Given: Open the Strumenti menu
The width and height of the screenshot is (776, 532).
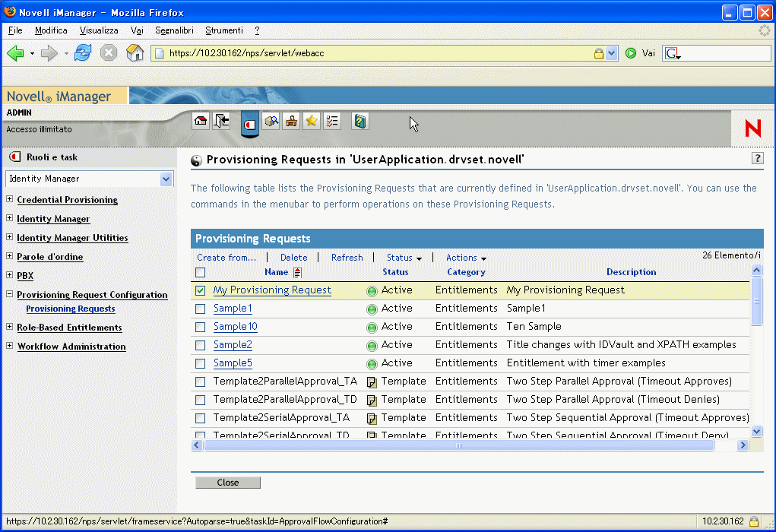Looking at the screenshot, I should [223, 30].
